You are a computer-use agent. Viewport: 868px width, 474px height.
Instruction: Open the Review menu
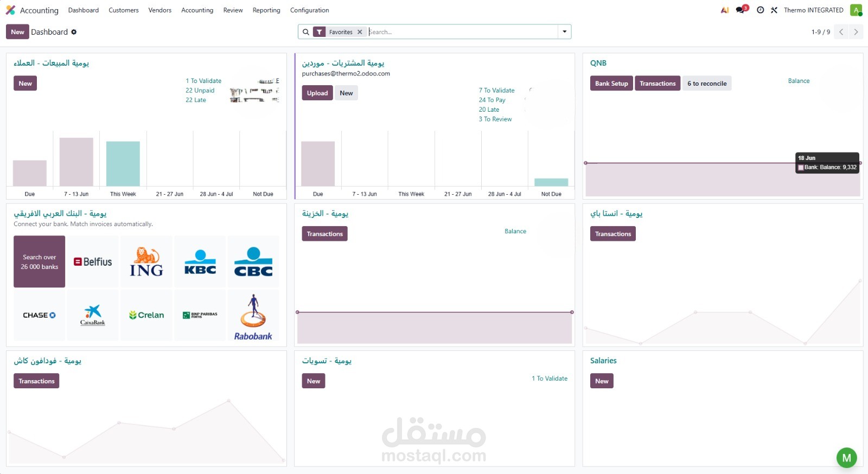click(x=233, y=10)
